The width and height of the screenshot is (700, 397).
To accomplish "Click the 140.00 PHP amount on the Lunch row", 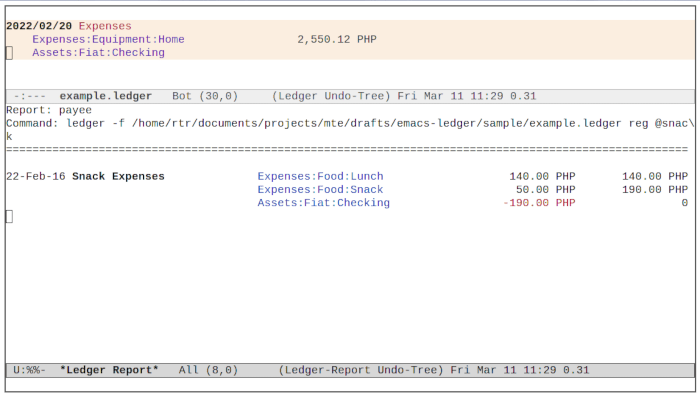I will pyautogui.click(x=542, y=176).
